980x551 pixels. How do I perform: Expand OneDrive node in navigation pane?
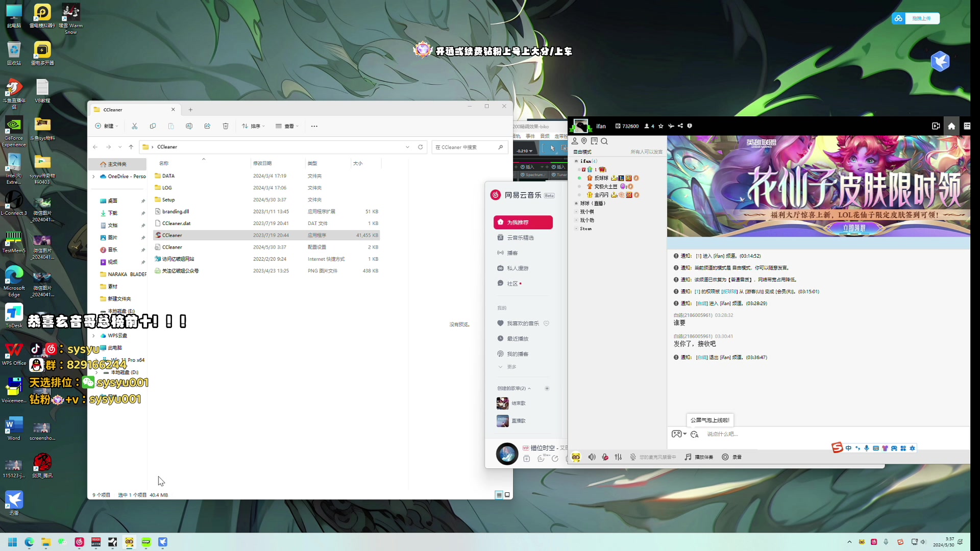click(x=93, y=177)
